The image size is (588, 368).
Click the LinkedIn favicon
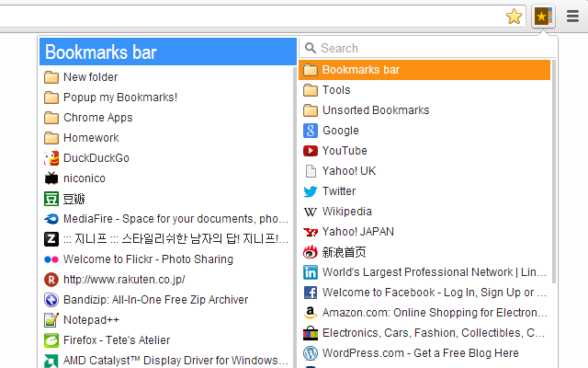tap(311, 272)
